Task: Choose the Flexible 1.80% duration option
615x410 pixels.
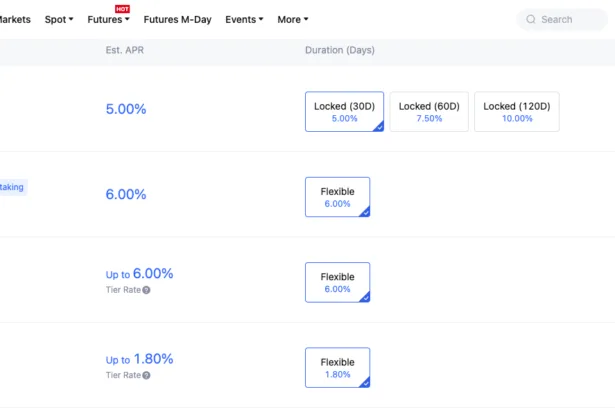Action: click(x=337, y=368)
